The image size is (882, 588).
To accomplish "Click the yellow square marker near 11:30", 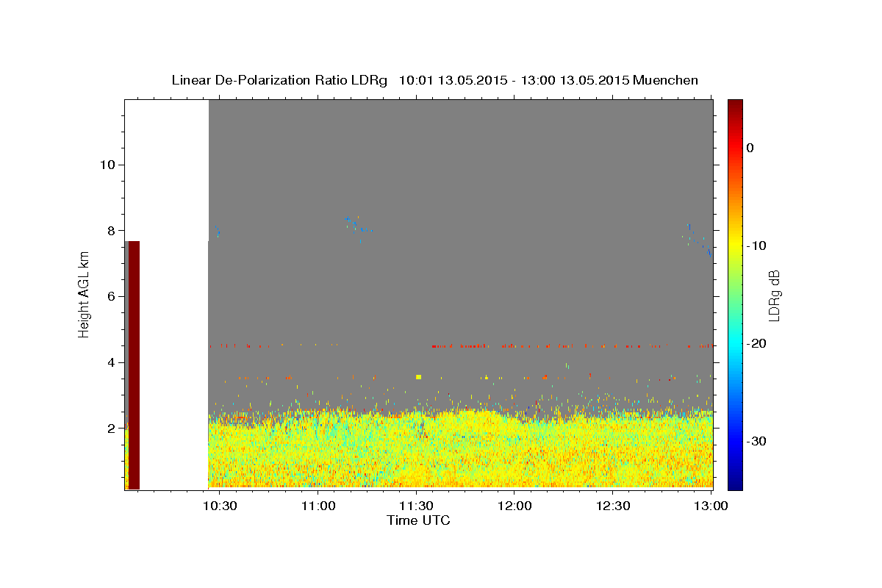I will coord(418,376).
